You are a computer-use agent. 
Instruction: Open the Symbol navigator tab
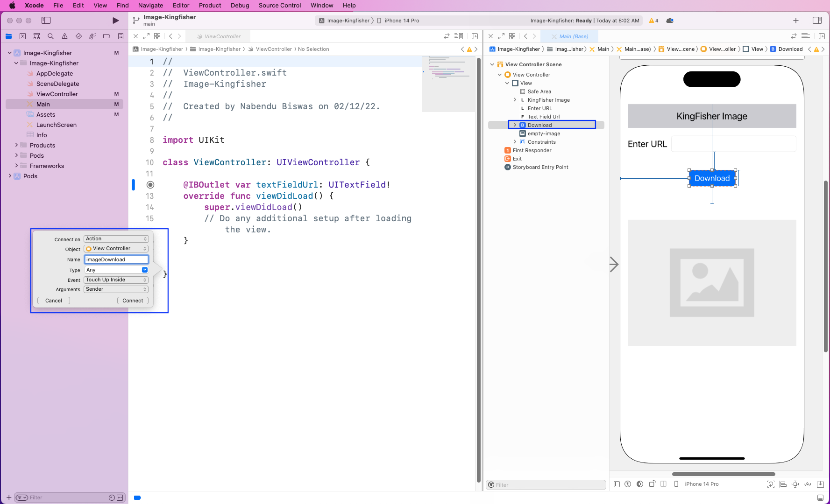(36, 36)
